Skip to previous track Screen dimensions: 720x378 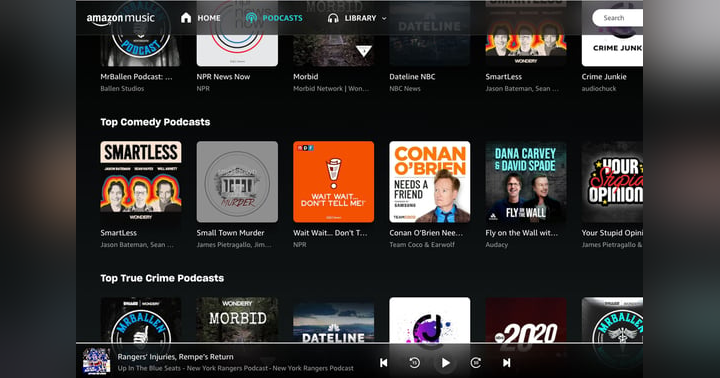tap(383, 363)
